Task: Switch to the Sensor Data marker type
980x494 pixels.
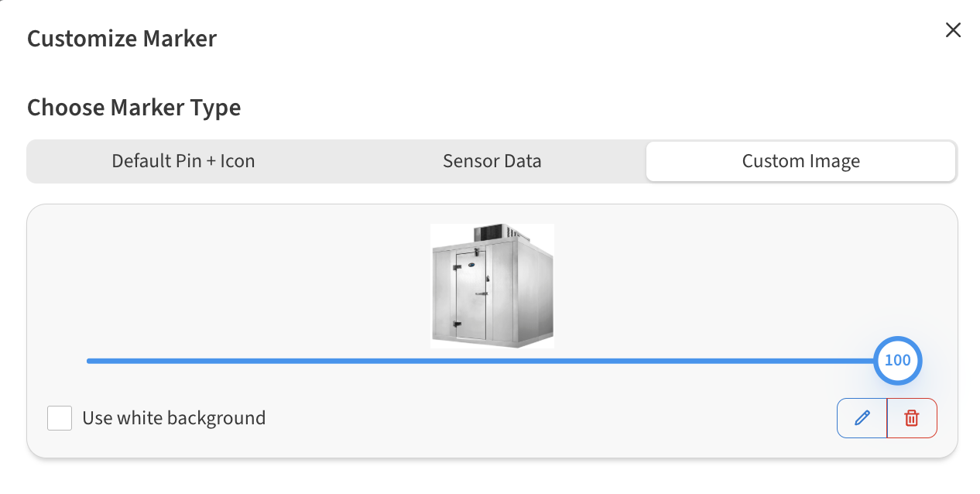Action: pos(492,161)
